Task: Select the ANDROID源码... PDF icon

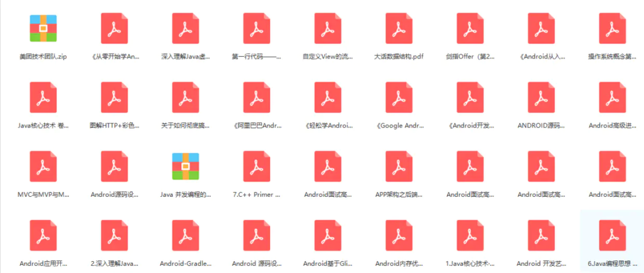Action: pyautogui.click(x=541, y=97)
